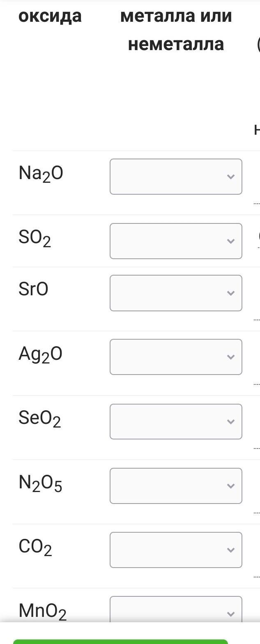This screenshot has width=260, height=644.
Task: Click the chevron arrow in the Na₂O row
Action: 230,177
